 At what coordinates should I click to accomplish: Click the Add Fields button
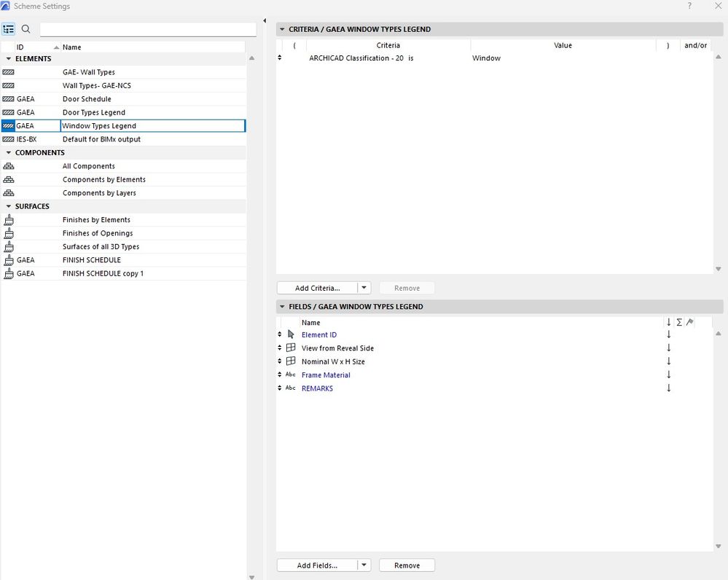pyautogui.click(x=317, y=565)
